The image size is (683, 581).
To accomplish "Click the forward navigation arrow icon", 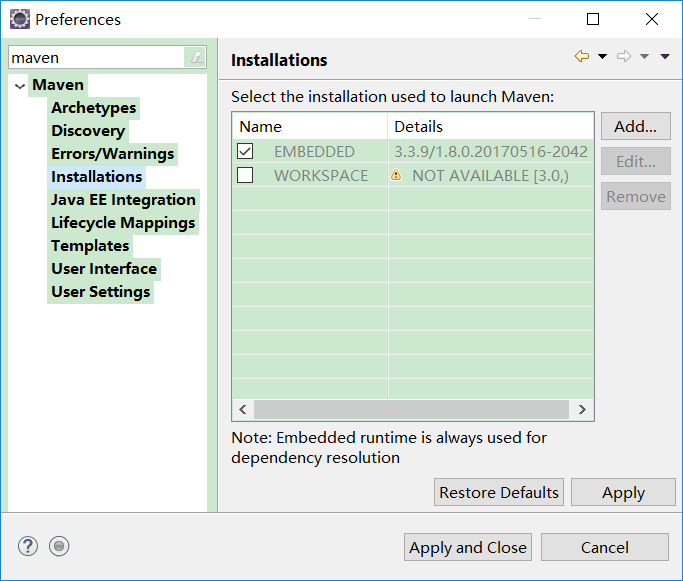I will (x=623, y=57).
